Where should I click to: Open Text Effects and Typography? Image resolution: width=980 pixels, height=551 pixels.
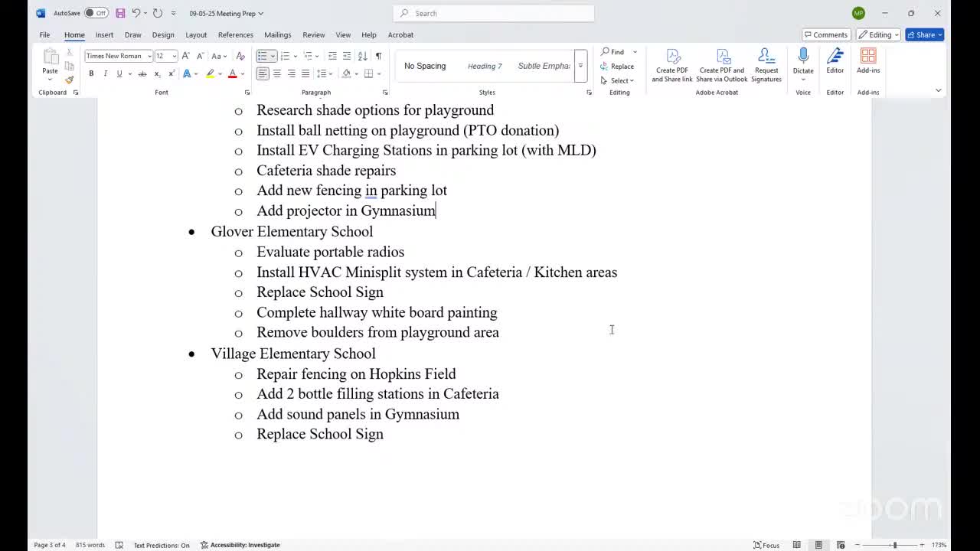pos(187,73)
